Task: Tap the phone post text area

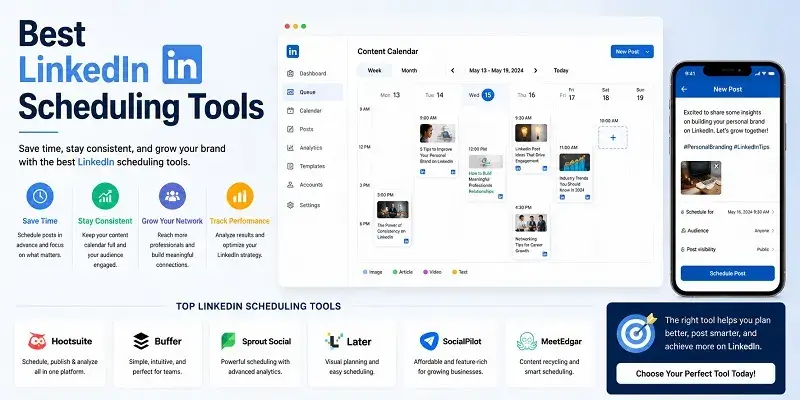Action: click(x=726, y=122)
